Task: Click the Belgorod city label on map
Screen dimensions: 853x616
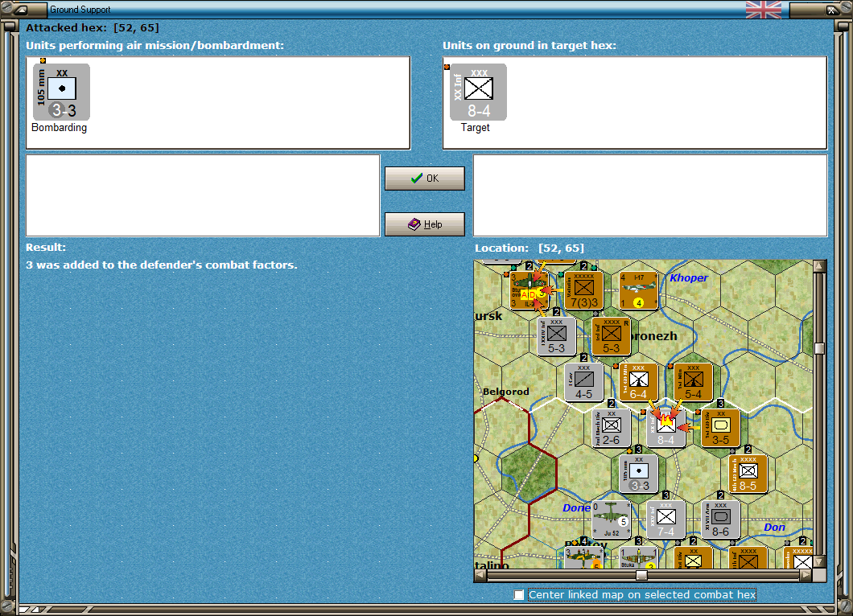Action: tap(505, 392)
